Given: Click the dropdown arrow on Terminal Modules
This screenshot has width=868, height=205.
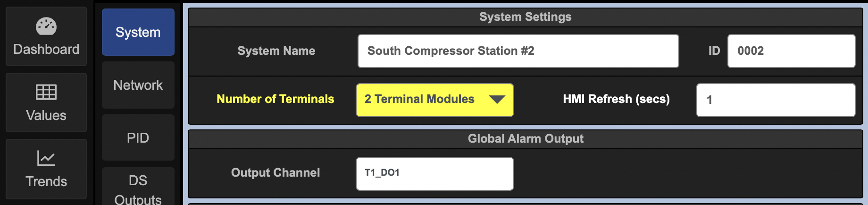Looking at the screenshot, I should (497, 100).
